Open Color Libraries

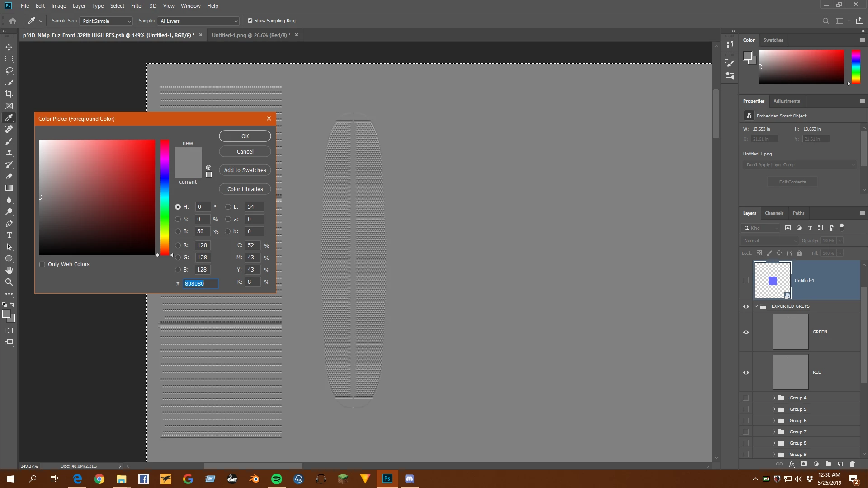coord(245,189)
